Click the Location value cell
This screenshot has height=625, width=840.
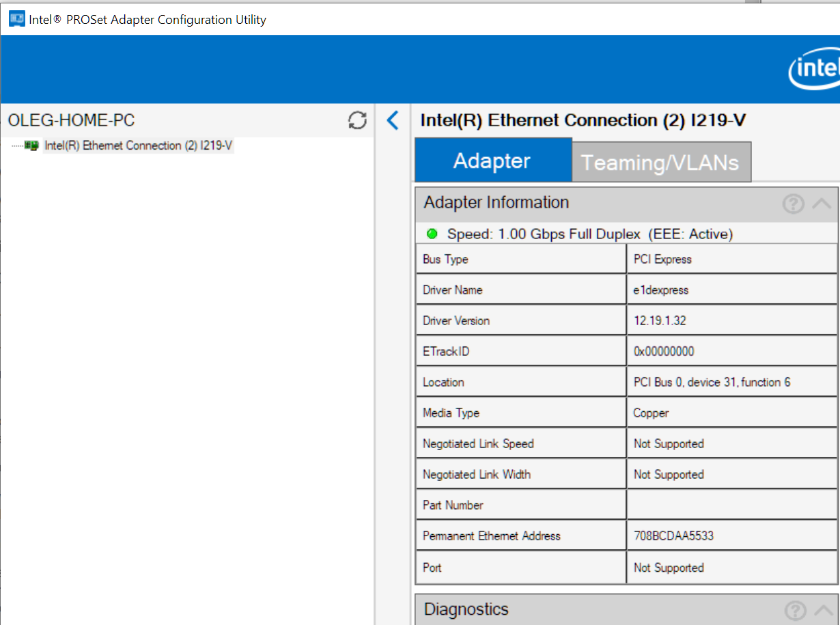coord(712,383)
